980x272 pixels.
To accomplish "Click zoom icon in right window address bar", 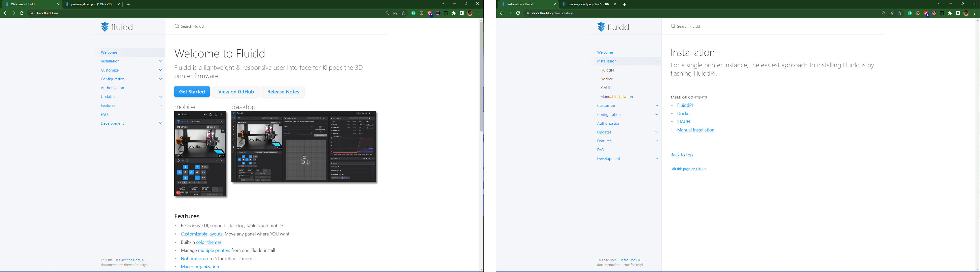I will 884,13.
